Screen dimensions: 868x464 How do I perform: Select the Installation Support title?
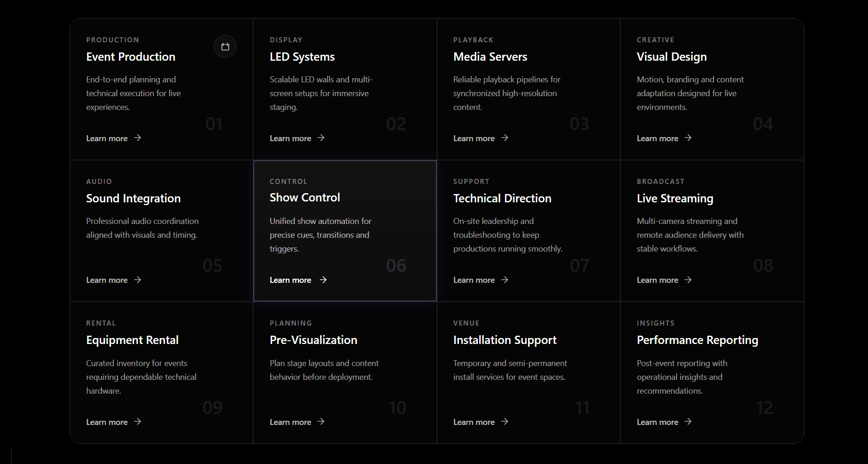pyautogui.click(x=505, y=340)
